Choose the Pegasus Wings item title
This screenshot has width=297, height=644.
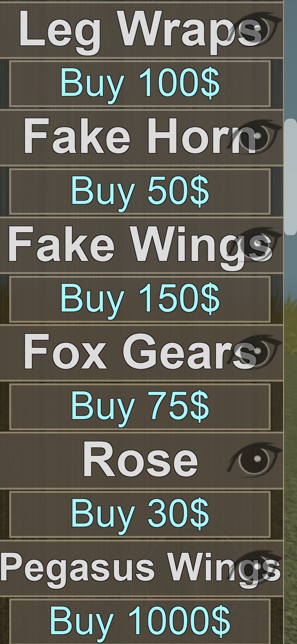pyautogui.click(x=140, y=567)
